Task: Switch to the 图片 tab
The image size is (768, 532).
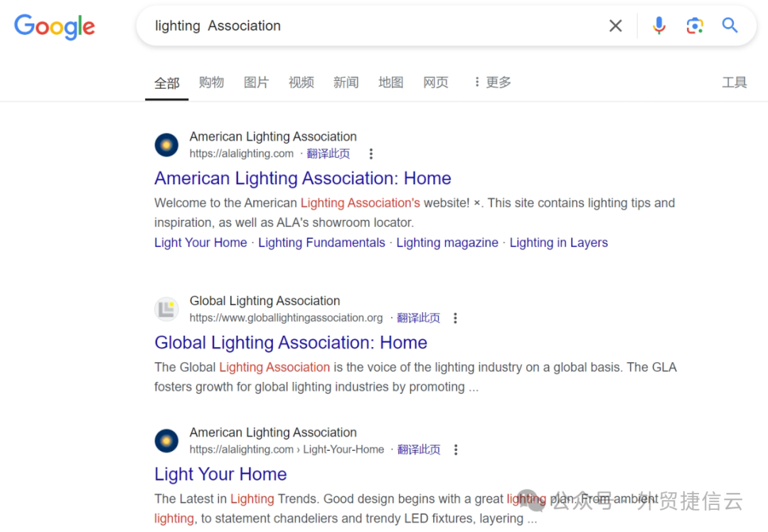Action: click(x=256, y=83)
